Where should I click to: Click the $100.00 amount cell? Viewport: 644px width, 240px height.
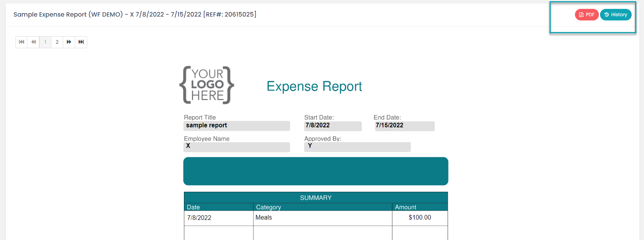[420, 218]
